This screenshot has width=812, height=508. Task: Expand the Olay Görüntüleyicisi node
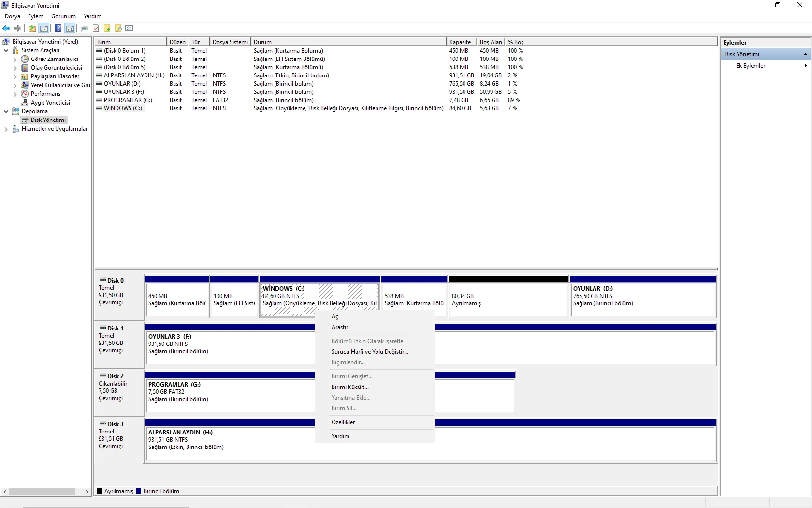pyautogui.click(x=15, y=68)
